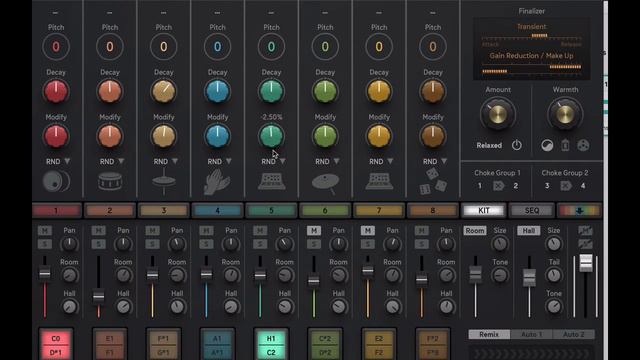Open the RND dropdown arrow in channel 2
This screenshot has height=360, width=640.
click(121, 162)
